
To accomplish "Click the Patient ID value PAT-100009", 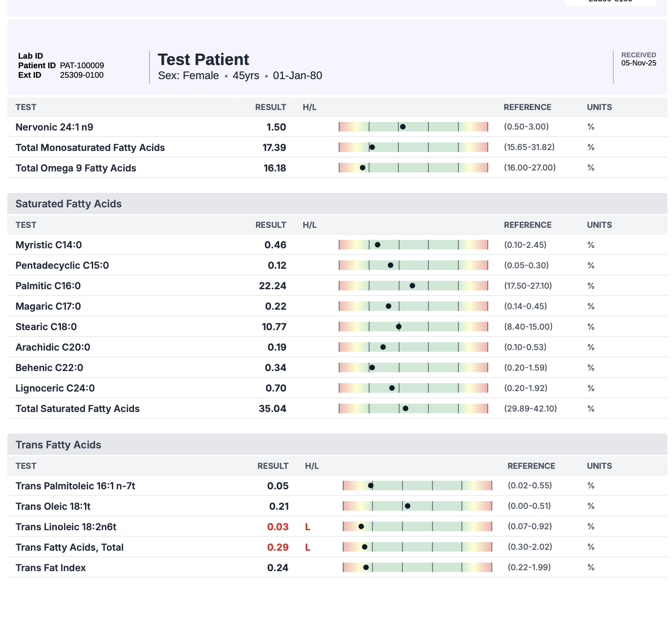I will point(82,65).
